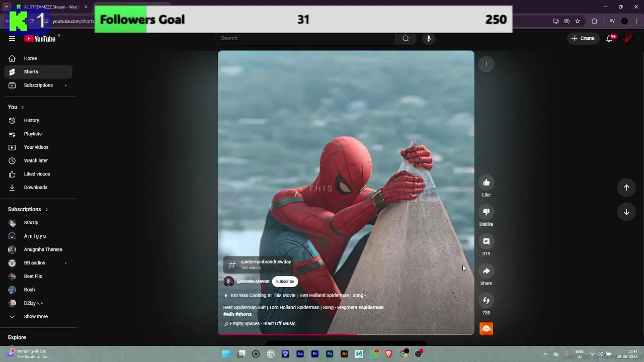
Task: Open the browser tab search dropdown arrow
Action: tap(6, 7)
